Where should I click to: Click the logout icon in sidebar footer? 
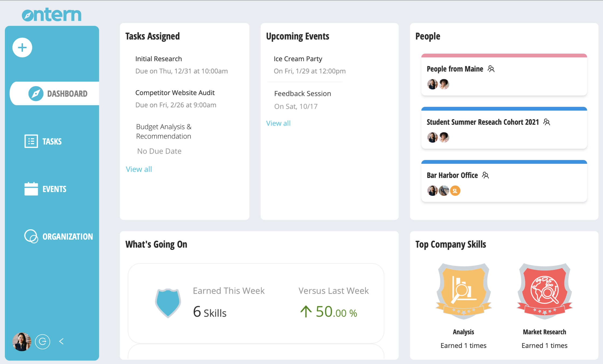pyautogui.click(x=43, y=342)
